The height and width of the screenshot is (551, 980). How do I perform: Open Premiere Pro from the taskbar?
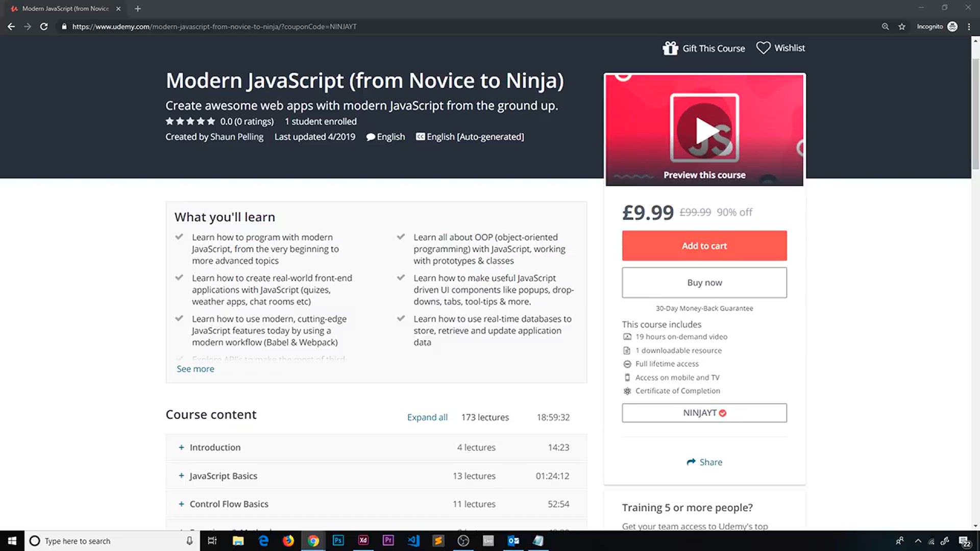coord(388,541)
